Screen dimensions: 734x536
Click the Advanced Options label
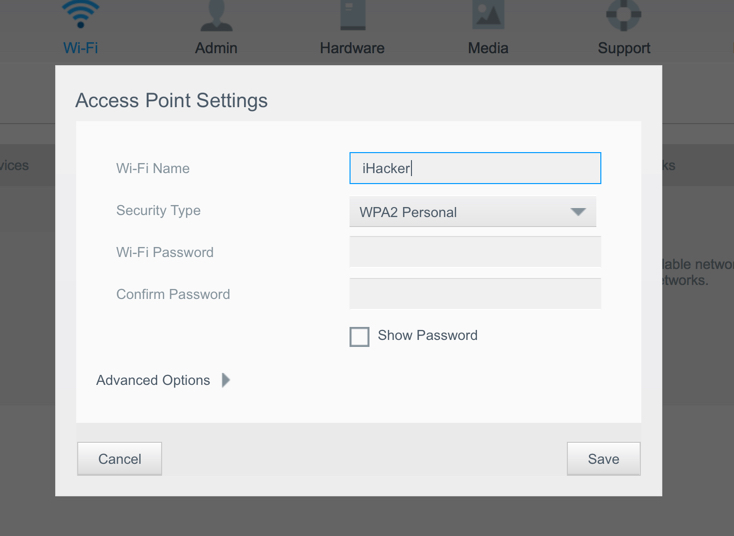(153, 380)
